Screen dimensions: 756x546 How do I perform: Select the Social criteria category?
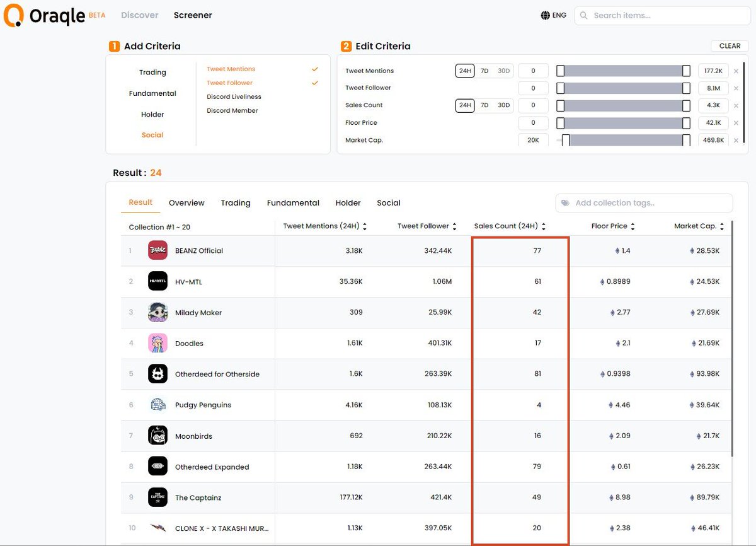click(x=152, y=135)
